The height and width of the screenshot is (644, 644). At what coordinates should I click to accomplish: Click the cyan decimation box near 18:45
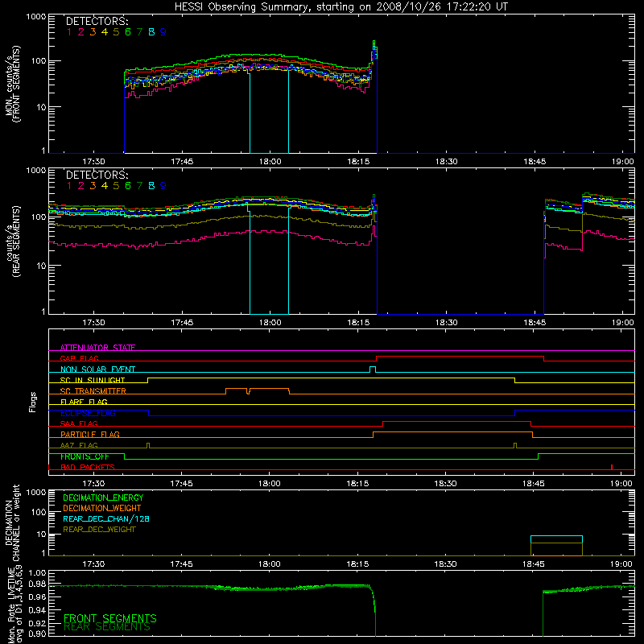[x=556, y=539]
